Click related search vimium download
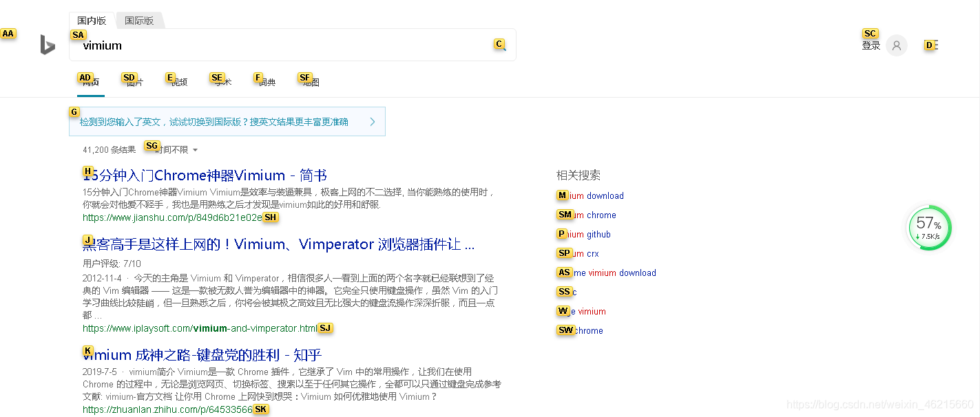This screenshot has width=980, height=417. pyautogui.click(x=590, y=195)
